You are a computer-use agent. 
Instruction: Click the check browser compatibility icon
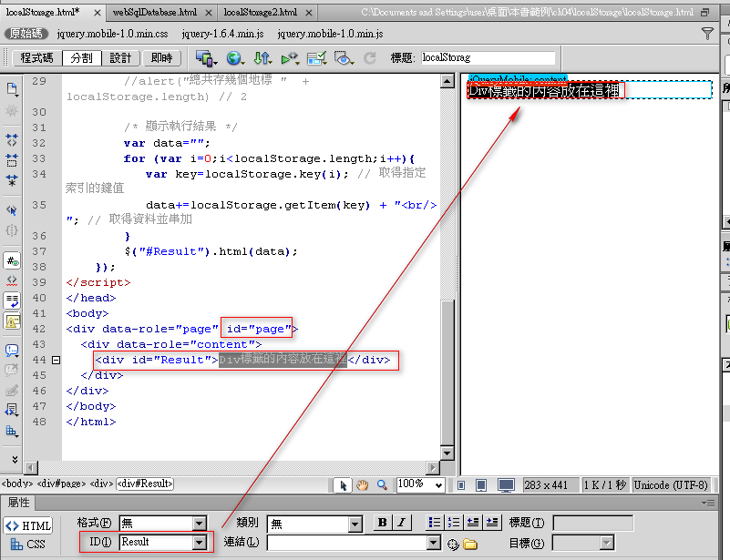[x=316, y=58]
